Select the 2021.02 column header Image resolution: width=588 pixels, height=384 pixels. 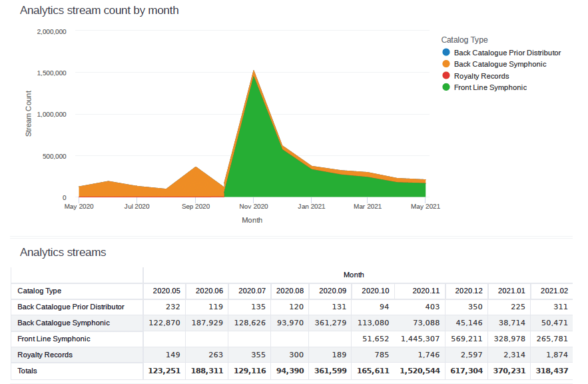(554, 291)
